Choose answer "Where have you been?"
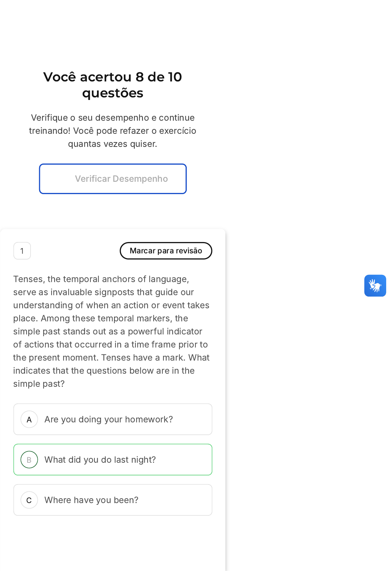This screenshot has height=571, width=392. click(92, 500)
